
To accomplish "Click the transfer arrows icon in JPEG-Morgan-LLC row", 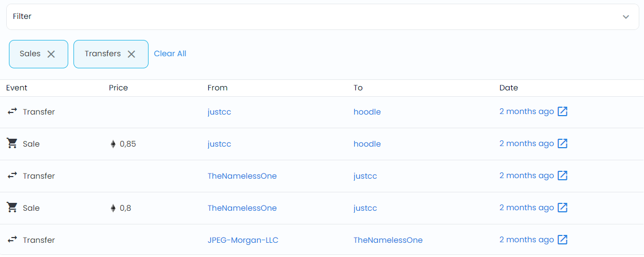I will [12, 240].
